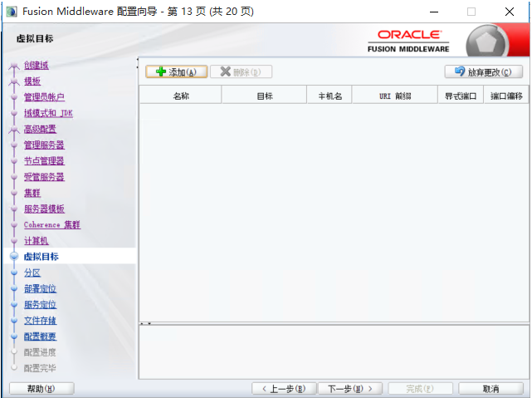The image size is (532, 398).
Task: Minimize the configuration wizard window
Action: click(434, 12)
